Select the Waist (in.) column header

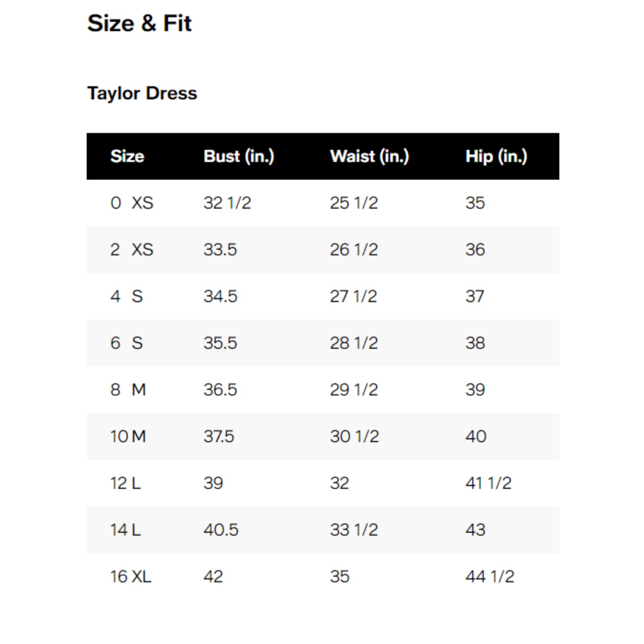click(369, 156)
